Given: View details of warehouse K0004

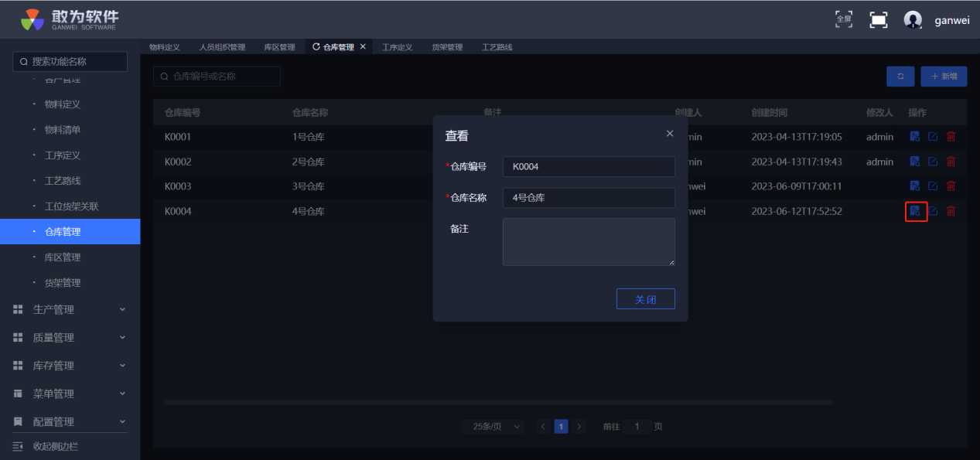Looking at the screenshot, I should pyautogui.click(x=914, y=211).
